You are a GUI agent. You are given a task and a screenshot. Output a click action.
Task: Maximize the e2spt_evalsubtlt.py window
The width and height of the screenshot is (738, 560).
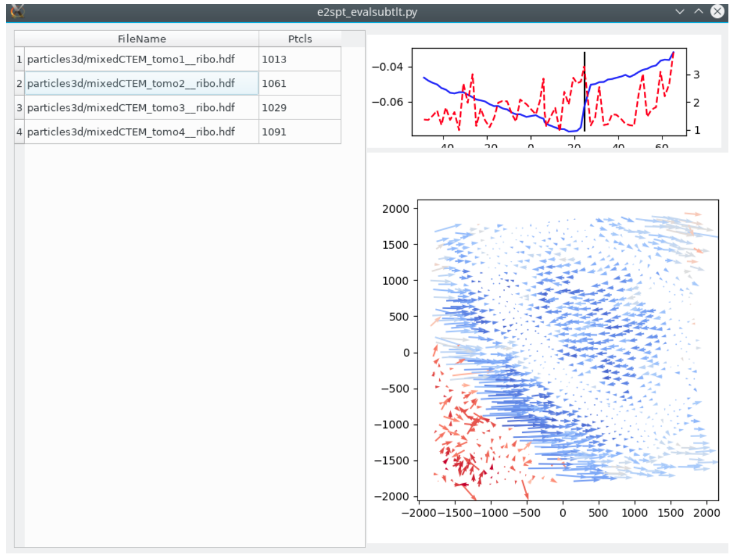(x=698, y=11)
